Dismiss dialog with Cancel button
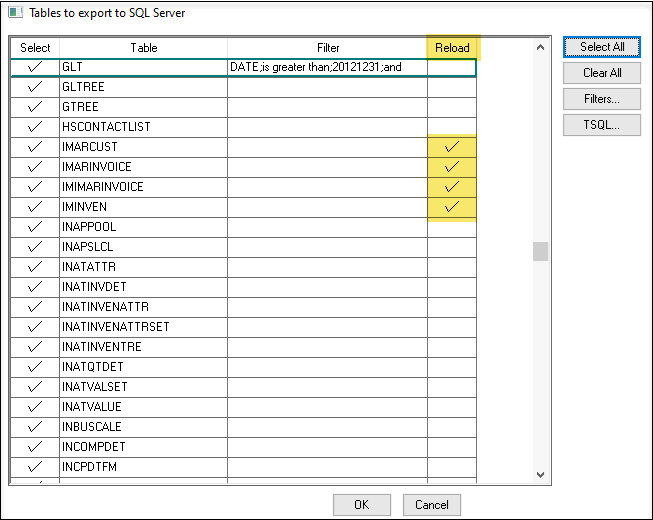The image size is (653, 520). [431, 505]
